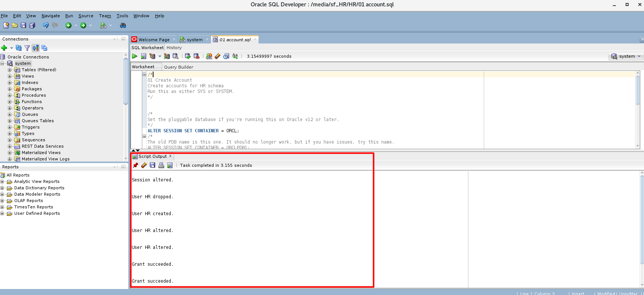Screen dimensions: 644x295
Task: Click the eraser Clear icon in worksheet toolbar
Action: pyautogui.click(x=218, y=56)
